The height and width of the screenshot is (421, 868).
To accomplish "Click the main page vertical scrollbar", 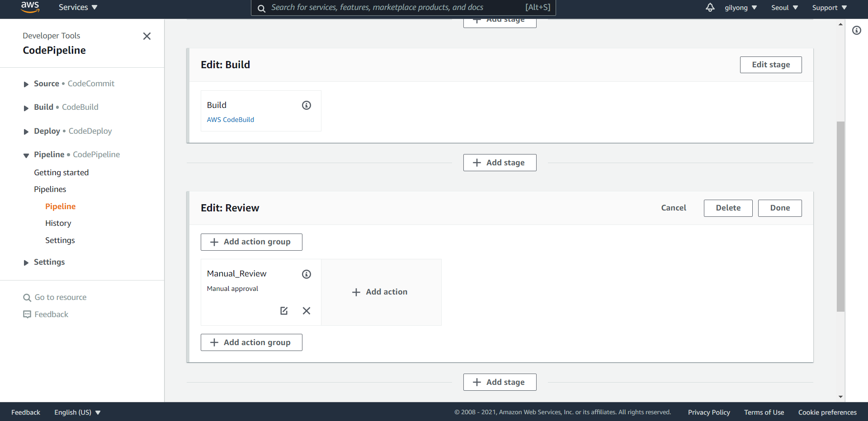I will (x=840, y=216).
